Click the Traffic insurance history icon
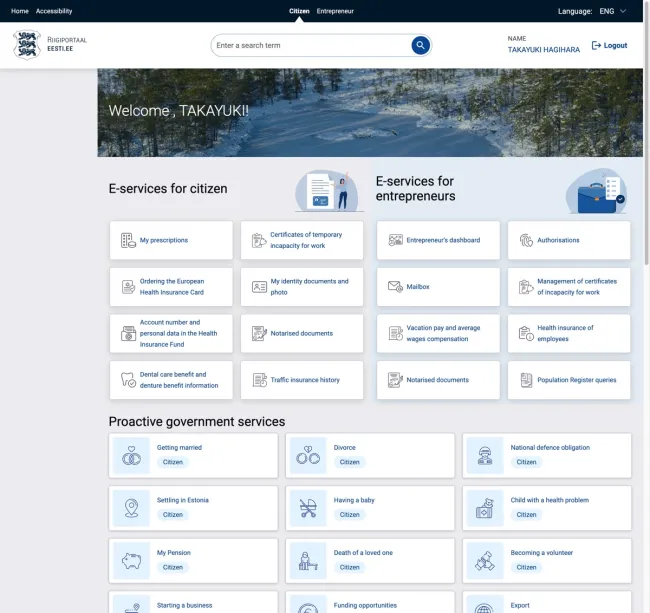The image size is (650, 613). 259,380
